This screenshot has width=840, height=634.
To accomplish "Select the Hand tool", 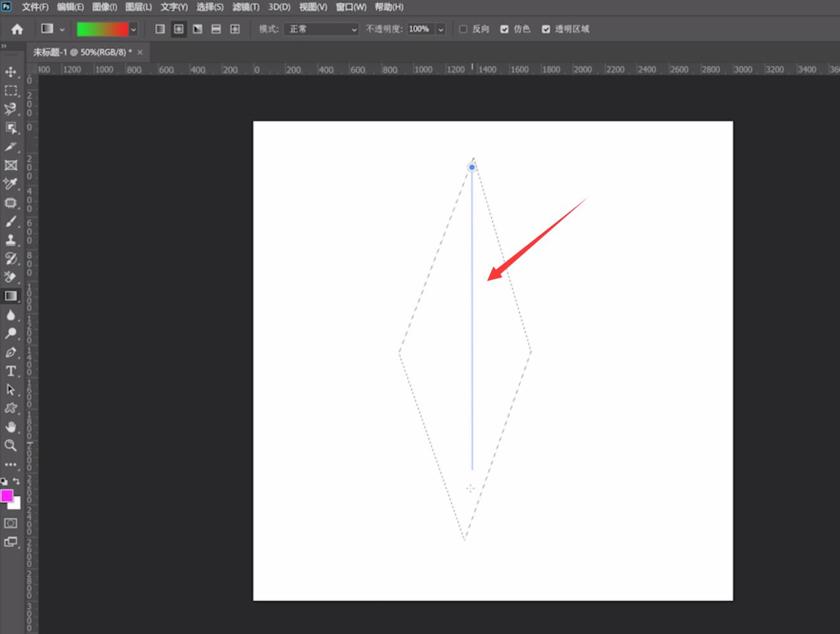I will (11, 427).
